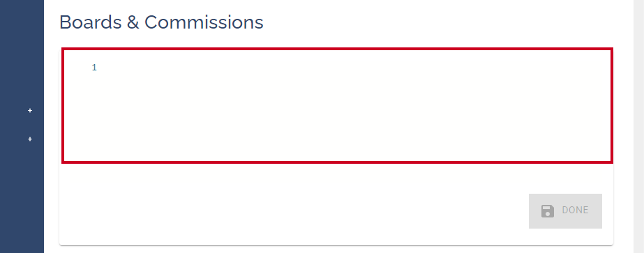Click the Boards & Commissions heading
This screenshot has width=644, height=253.
click(161, 22)
